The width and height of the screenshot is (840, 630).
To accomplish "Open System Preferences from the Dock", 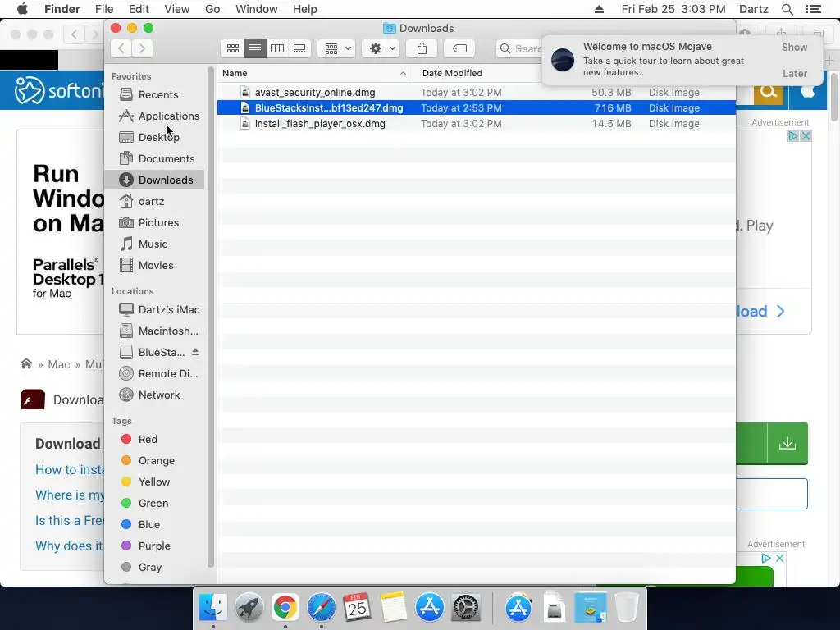I will 466,608.
